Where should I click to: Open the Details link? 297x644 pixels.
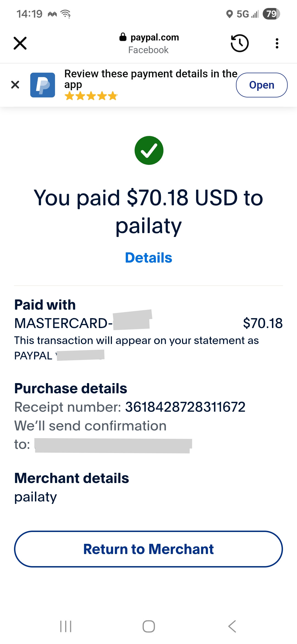point(148,258)
